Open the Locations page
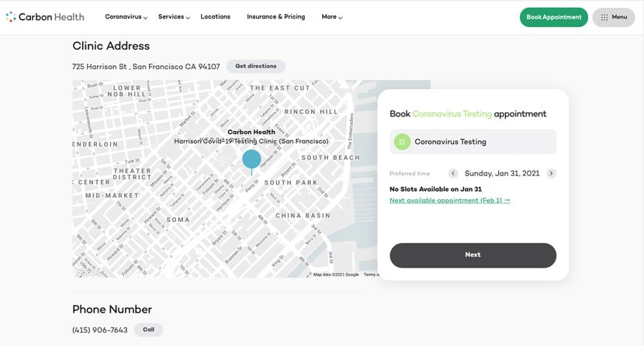This screenshot has width=644, height=346. click(x=215, y=17)
